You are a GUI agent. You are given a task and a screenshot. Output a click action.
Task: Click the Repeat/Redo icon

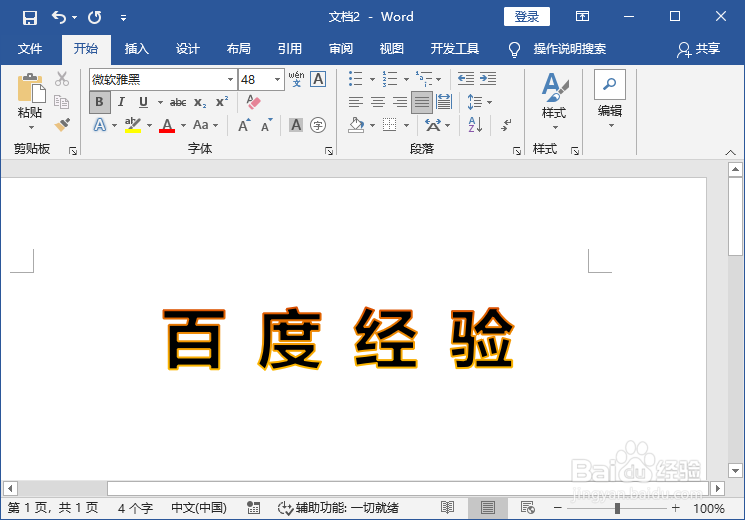click(x=95, y=18)
